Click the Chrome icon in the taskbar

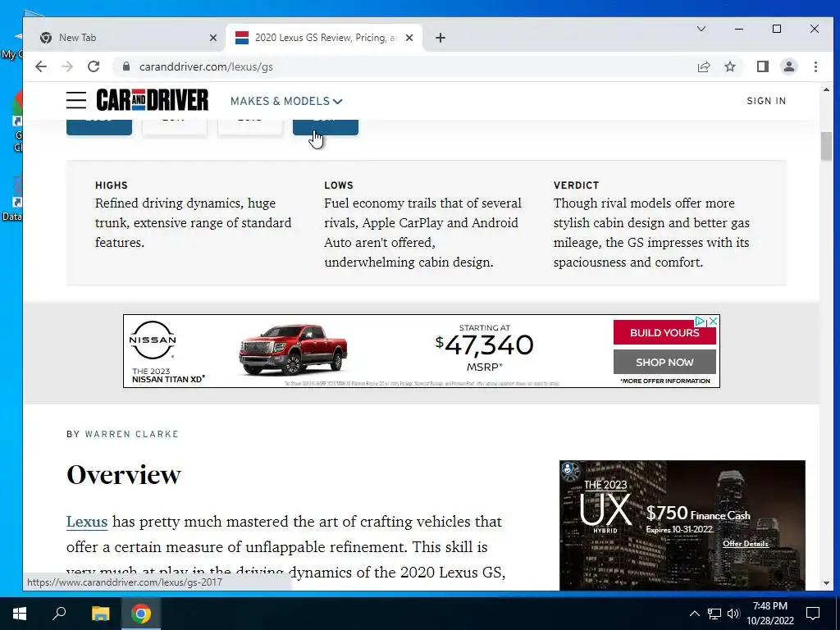coord(141,614)
